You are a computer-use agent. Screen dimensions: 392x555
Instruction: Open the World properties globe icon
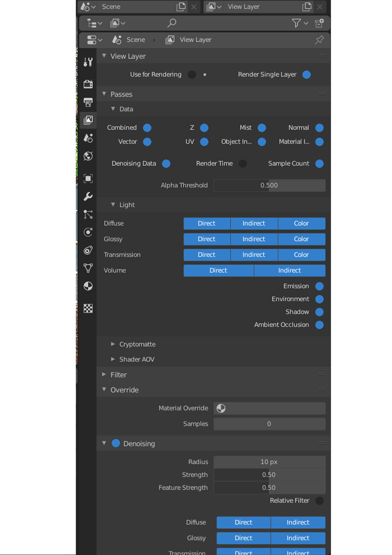click(x=88, y=156)
